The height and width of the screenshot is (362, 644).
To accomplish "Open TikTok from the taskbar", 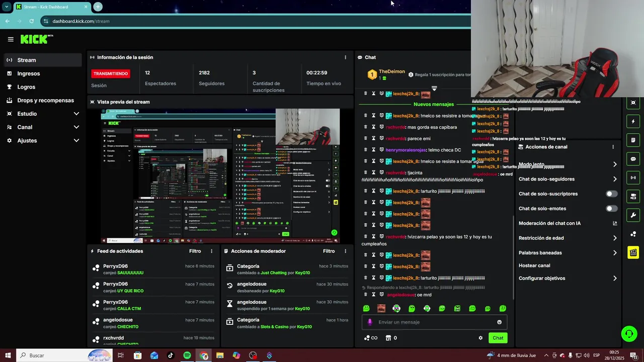I will (171, 355).
